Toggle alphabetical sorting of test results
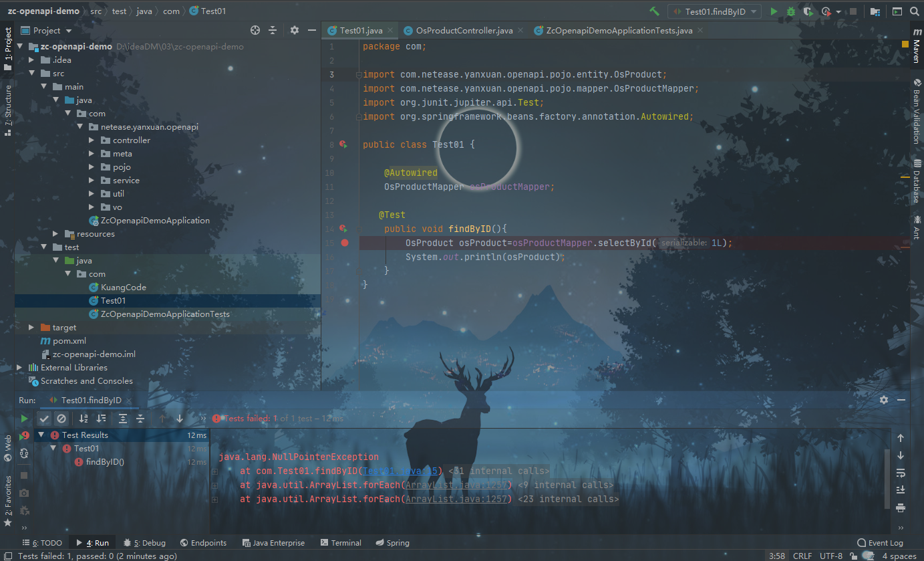The image size is (924, 561). coord(83,418)
